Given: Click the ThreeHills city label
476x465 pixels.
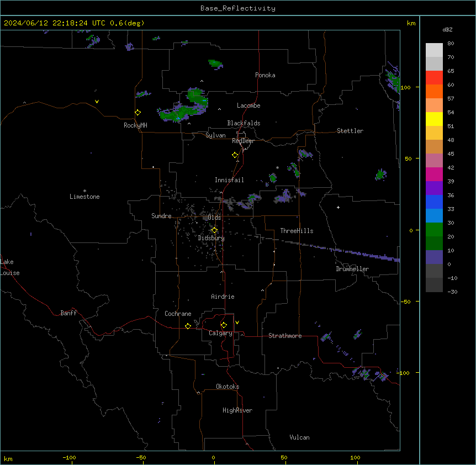Looking at the screenshot, I should click(297, 231).
